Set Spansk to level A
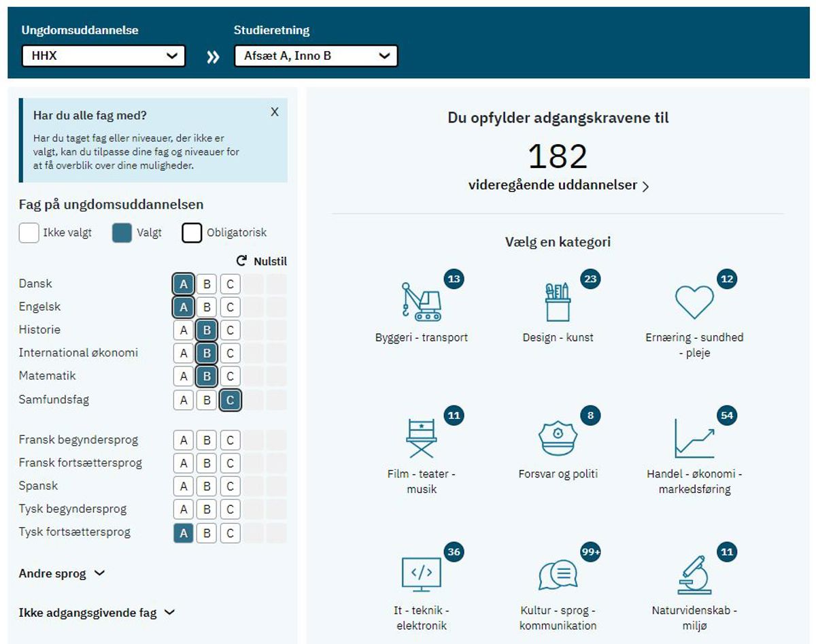 183,486
